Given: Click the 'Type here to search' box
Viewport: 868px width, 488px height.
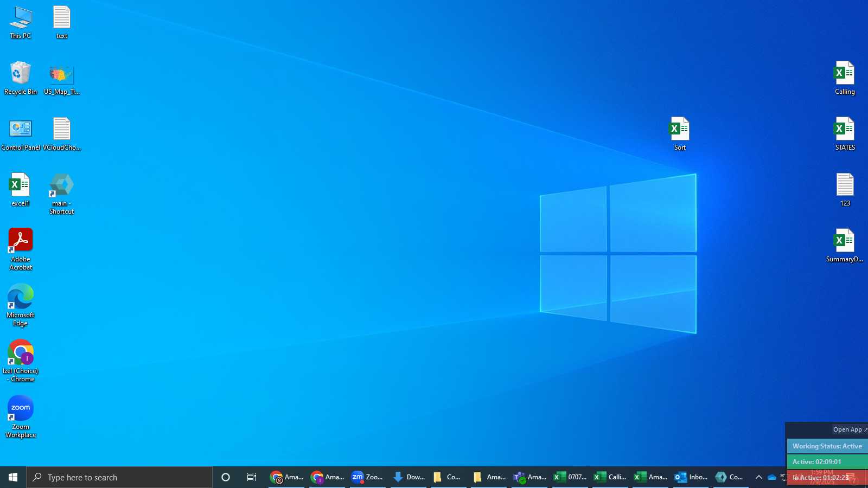Looking at the screenshot, I should coord(119,477).
